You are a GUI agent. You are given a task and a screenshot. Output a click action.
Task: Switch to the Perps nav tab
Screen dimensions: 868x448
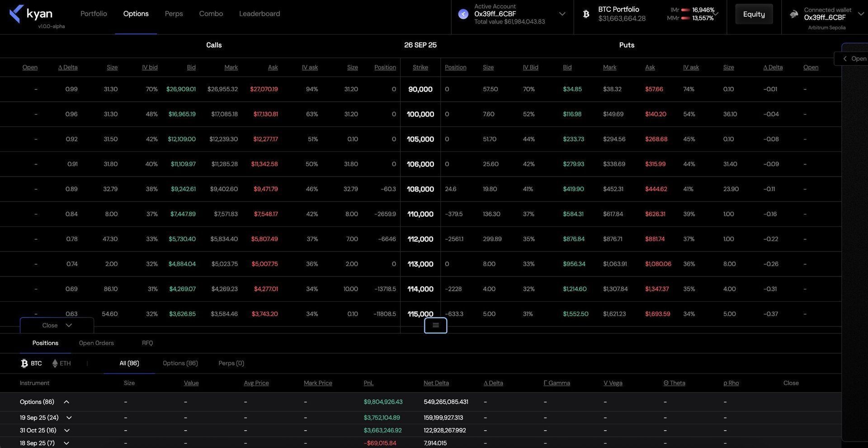pyautogui.click(x=174, y=14)
